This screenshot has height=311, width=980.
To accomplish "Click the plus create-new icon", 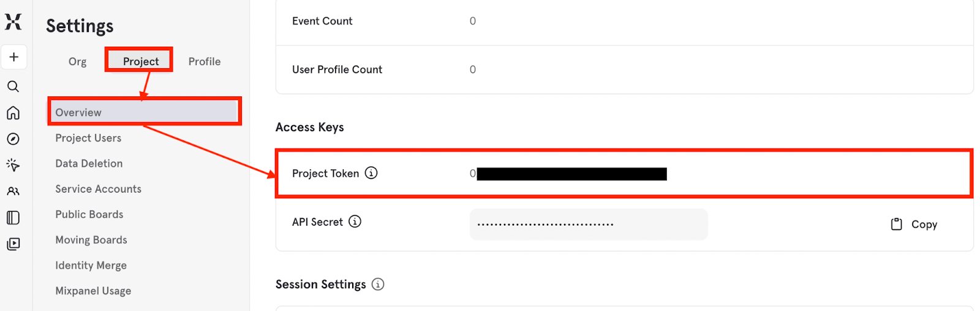I will (x=13, y=57).
